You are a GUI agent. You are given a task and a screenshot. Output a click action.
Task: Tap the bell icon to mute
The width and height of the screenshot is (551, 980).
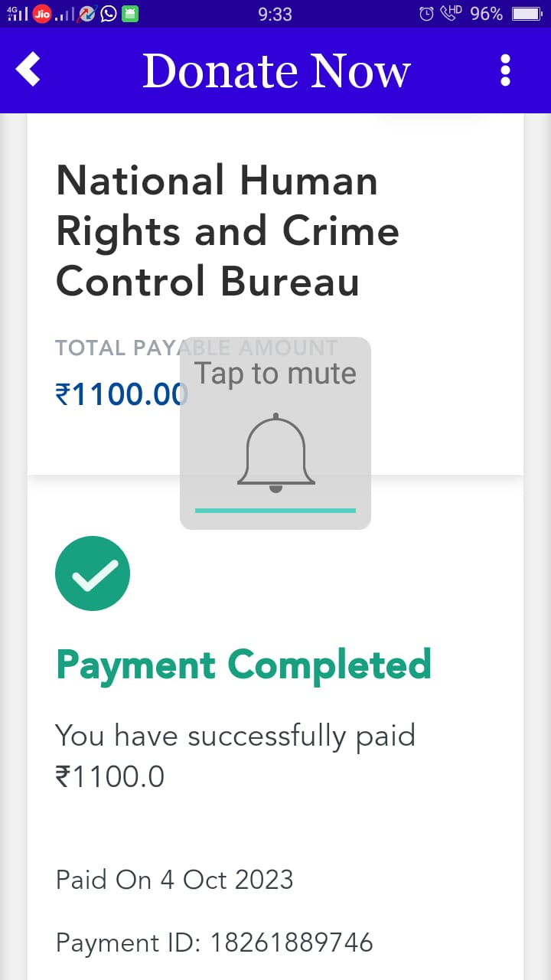(x=275, y=452)
